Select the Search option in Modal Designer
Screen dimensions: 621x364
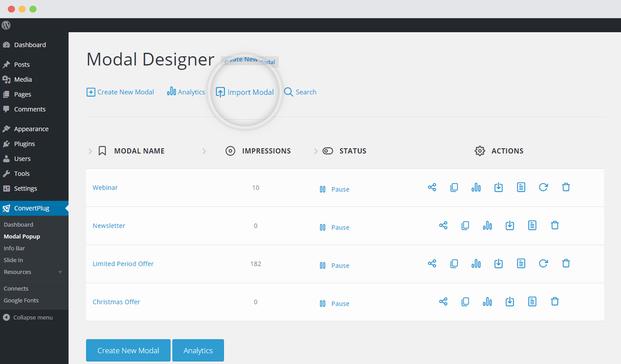click(x=301, y=92)
